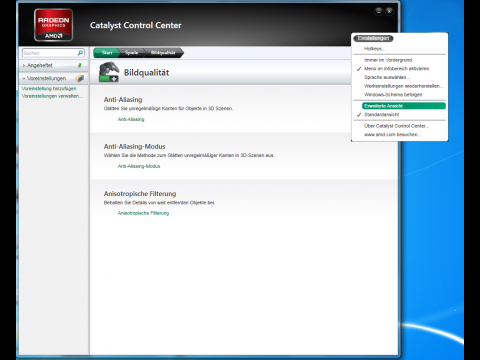Open Über Catalyst Control Center entry

396,126
